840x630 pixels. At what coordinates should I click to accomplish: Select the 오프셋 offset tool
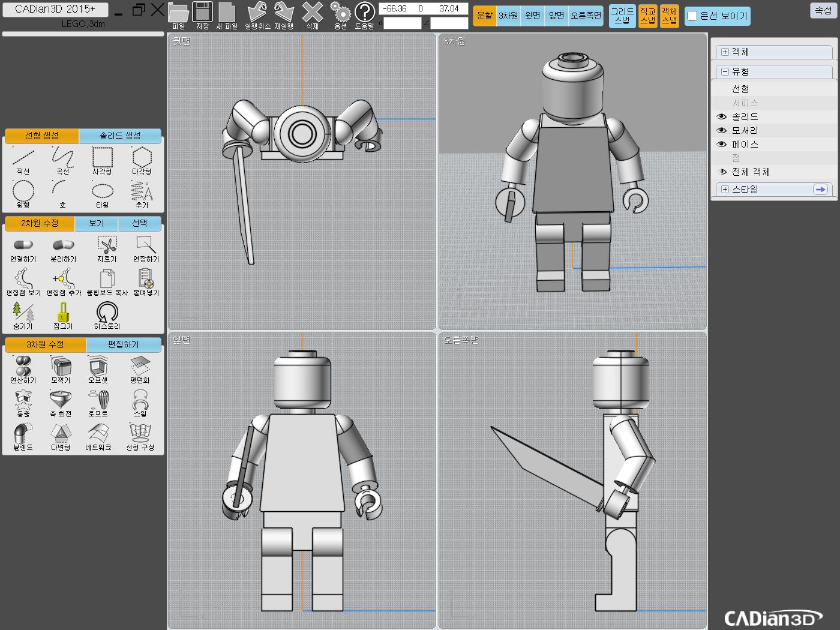tap(98, 368)
